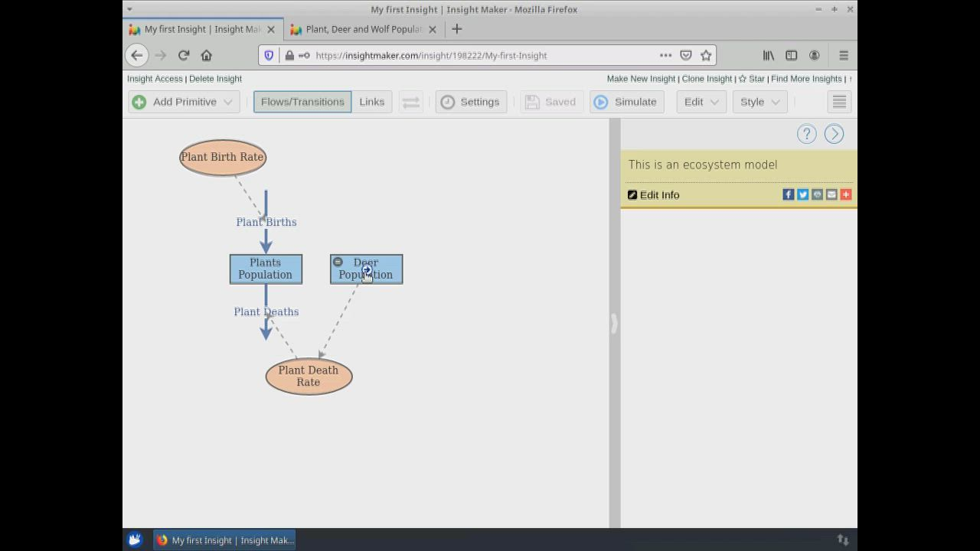The width and height of the screenshot is (980, 551).
Task: Click Clone Insight link
Action: (x=707, y=79)
